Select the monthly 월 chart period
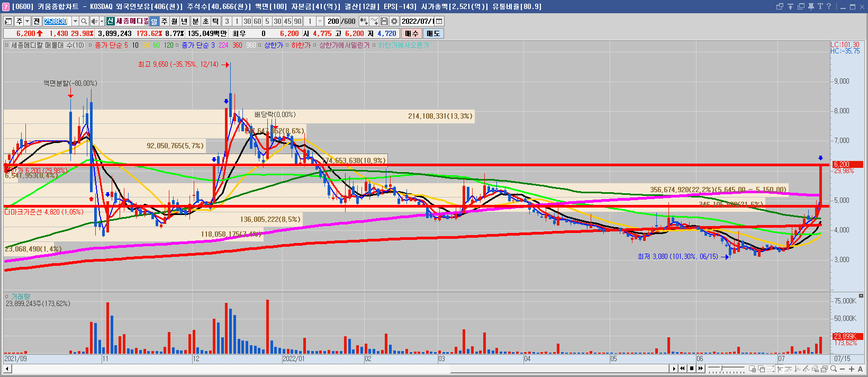Image resolution: width=868 pixels, height=377 pixels. click(174, 21)
